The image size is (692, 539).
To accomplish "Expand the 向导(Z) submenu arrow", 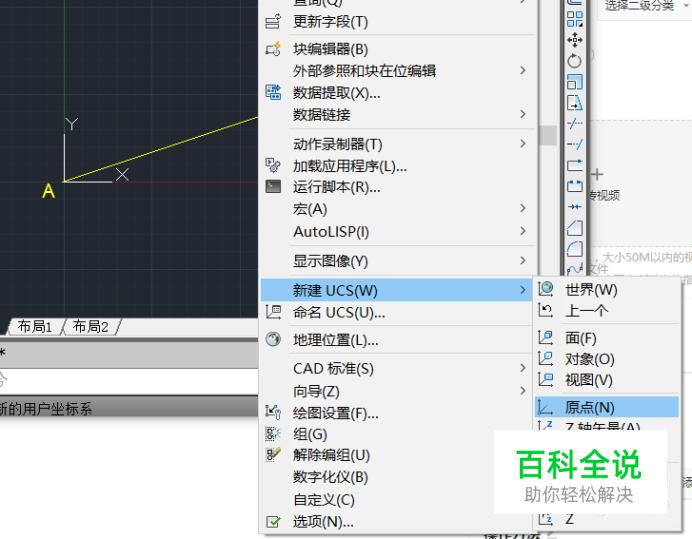I will pos(523,391).
